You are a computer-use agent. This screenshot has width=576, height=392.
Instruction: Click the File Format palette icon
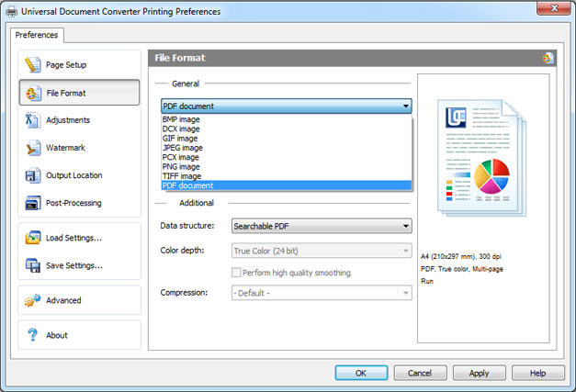33,93
